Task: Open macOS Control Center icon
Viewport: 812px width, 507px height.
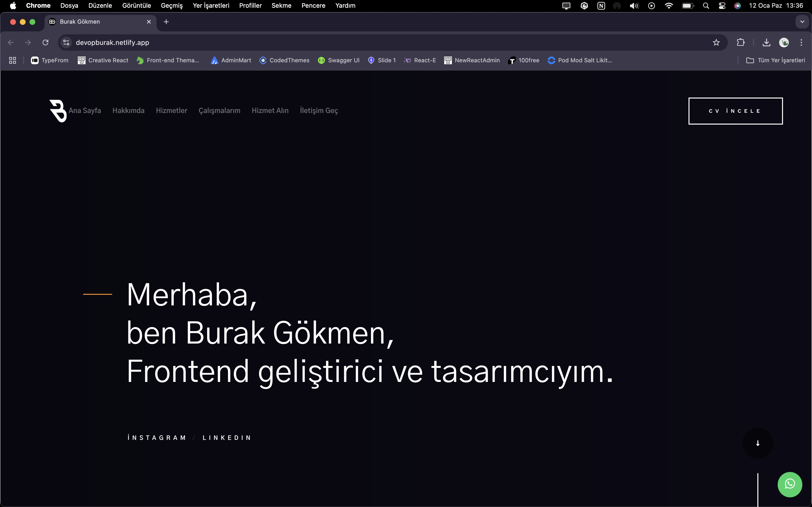Action: pos(722,6)
